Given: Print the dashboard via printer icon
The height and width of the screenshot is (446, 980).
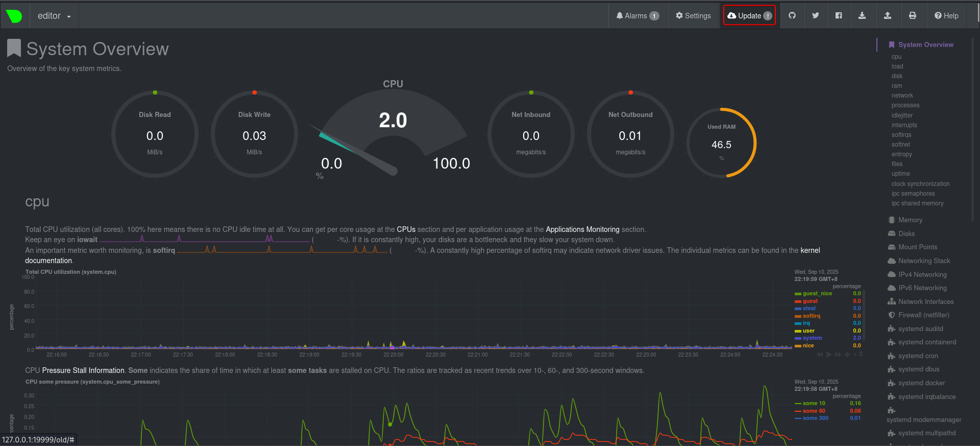Looking at the screenshot, I should click(x=912, y=15).
